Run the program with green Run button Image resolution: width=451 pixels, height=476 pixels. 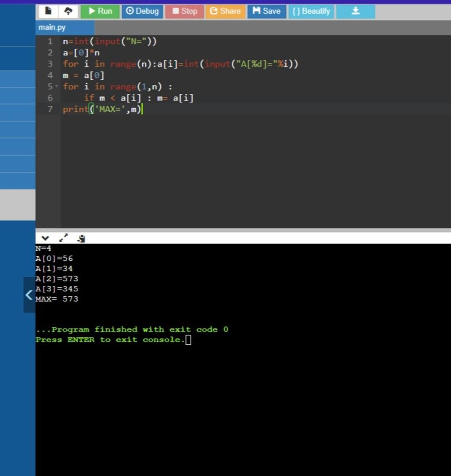click(100, 11)
